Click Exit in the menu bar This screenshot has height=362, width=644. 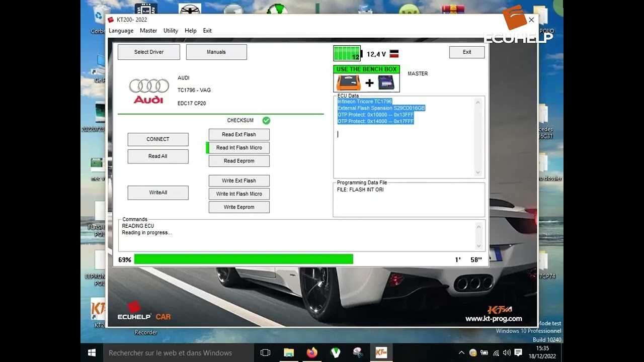(207, 31)
